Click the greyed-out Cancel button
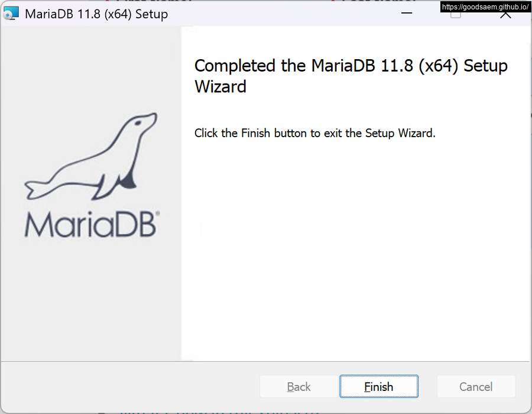This screenshot has width=532, height=414. [x=476, y=386]
